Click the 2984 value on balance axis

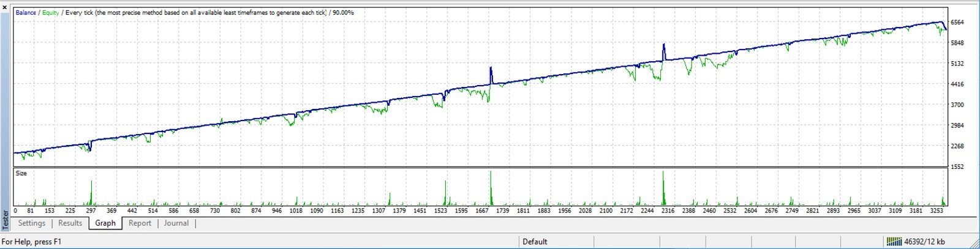coord(958,125)
